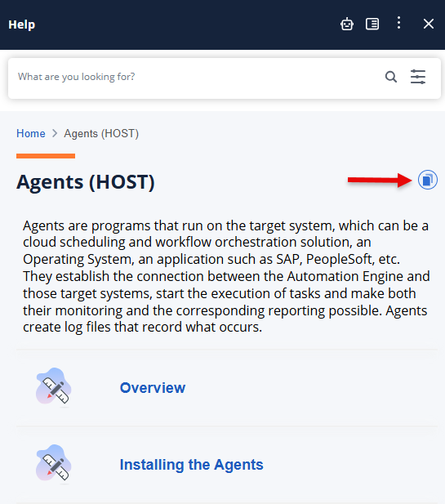Open the three-dot more options menu
This screenshot has height=504, width=445.
398,23
